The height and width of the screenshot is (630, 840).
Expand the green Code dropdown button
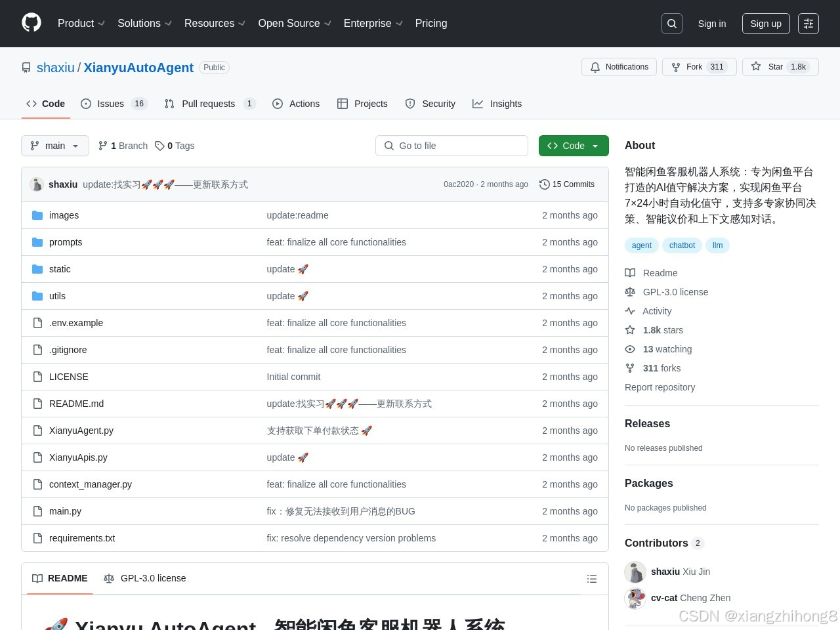574,146
